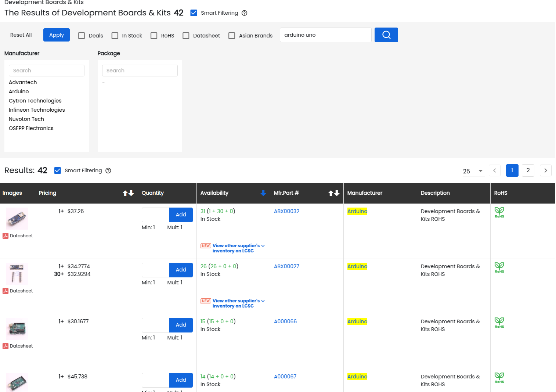Open Datasheet PDF icon for ABX00032

(6, 236)
